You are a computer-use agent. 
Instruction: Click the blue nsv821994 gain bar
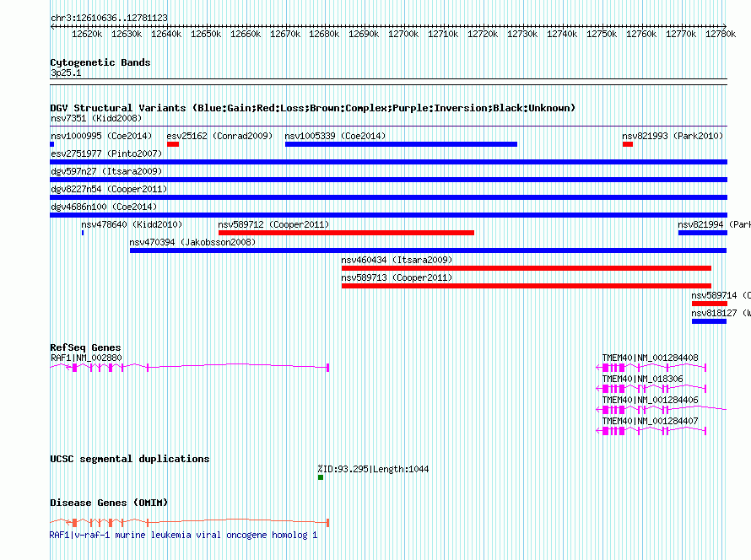coord(703,233)
